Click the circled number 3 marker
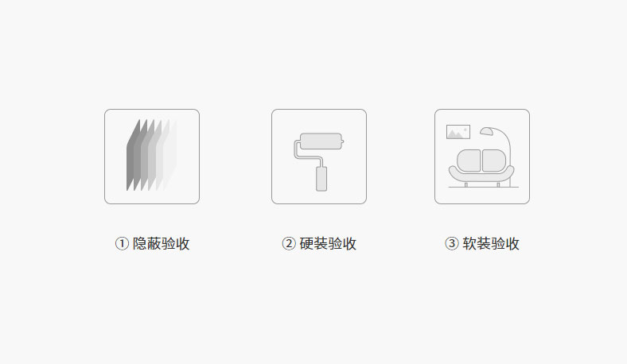This screenshot has height=364, width=627. [x=451, y=243]
